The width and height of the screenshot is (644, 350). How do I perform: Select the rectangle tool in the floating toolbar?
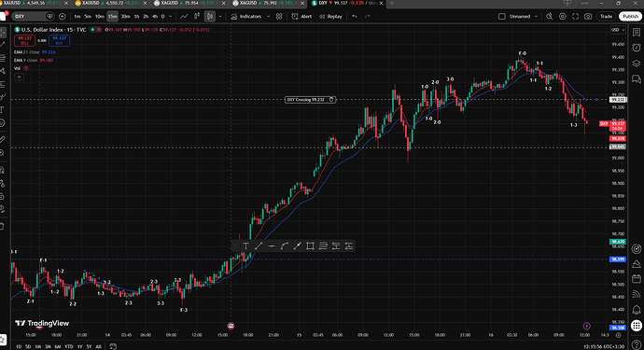pos(310,246)
